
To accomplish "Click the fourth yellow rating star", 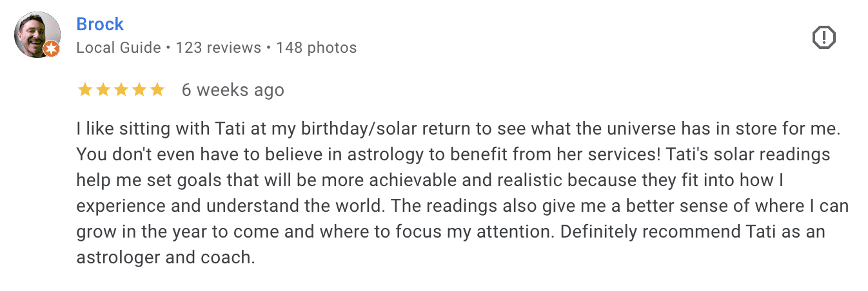I will [139, 90].
